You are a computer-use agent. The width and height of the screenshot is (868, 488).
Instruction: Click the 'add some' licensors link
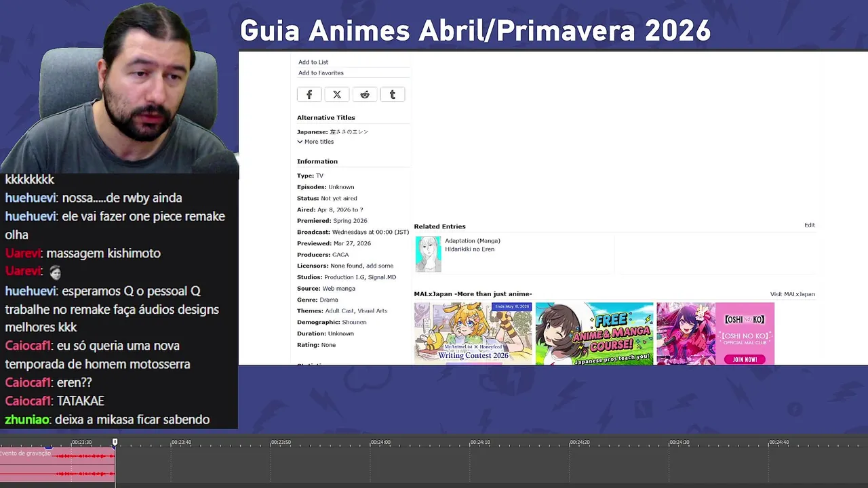380,266
